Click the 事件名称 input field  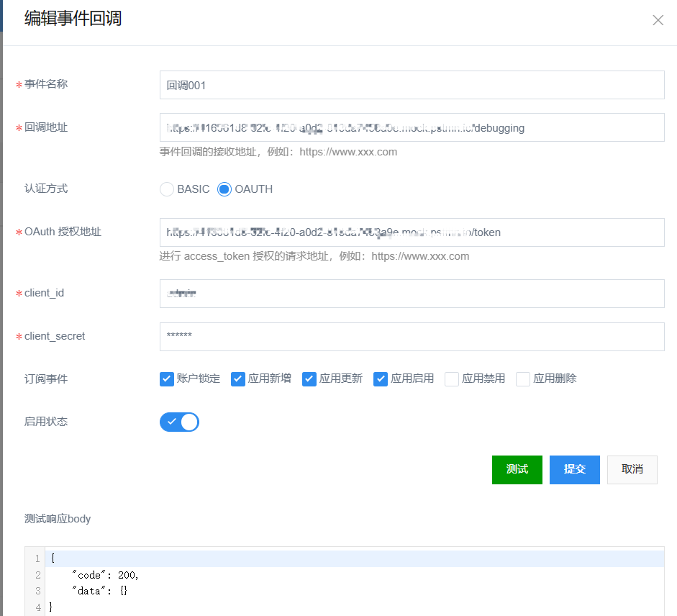(412, 85)
